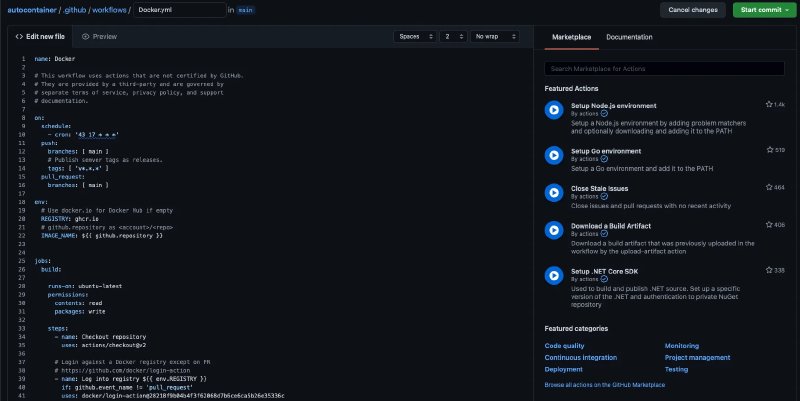
Task: Click the Download a Build Artifact icon
Action: (x=554, y=230)
